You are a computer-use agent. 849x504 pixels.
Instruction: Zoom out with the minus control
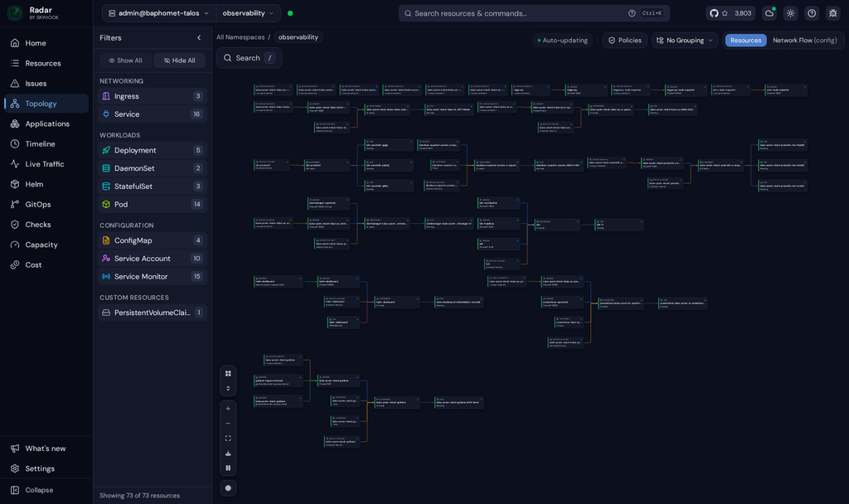pos(228,424)
